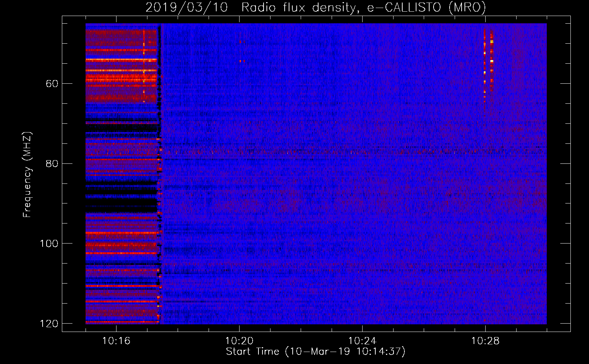Click the 10:20 time tick label
Screen dimensions: 589x364
pos(239,341)
